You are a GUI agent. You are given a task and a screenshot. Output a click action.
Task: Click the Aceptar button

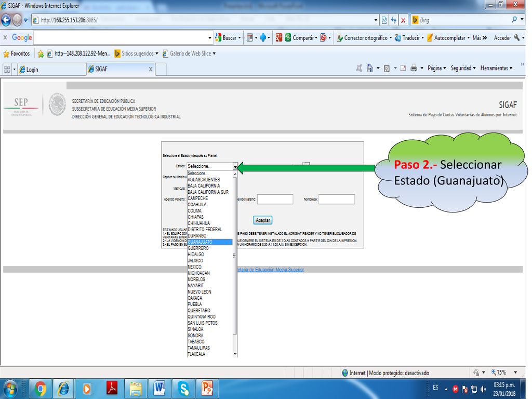tap(262, 220)
